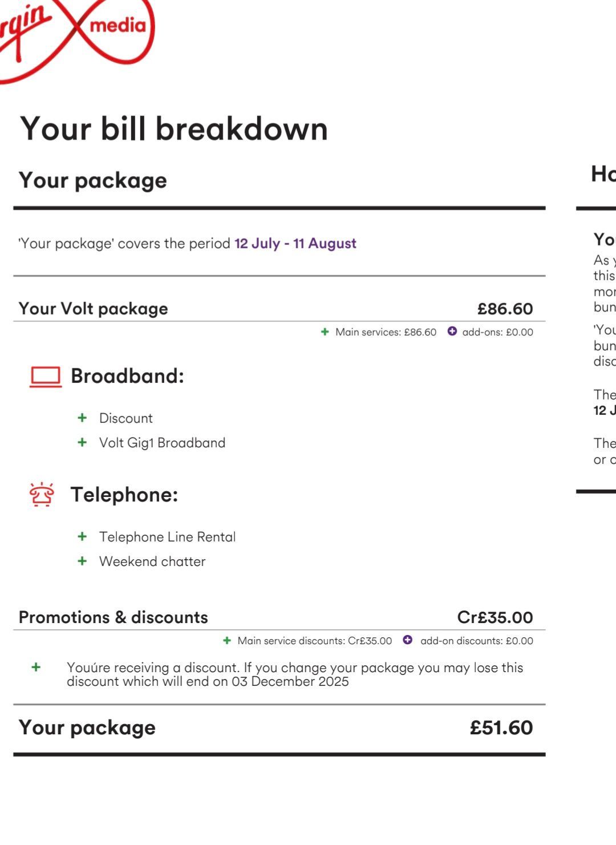The image size is (616, 845).
Task: Click the Promotions & discounts heading
Action: click(114, 617)
